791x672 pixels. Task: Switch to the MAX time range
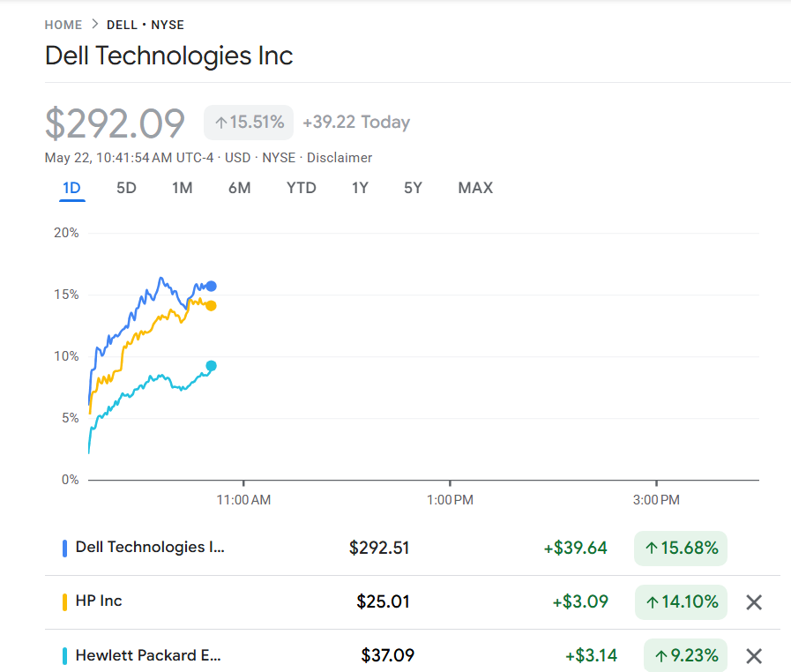coord(475,188)
